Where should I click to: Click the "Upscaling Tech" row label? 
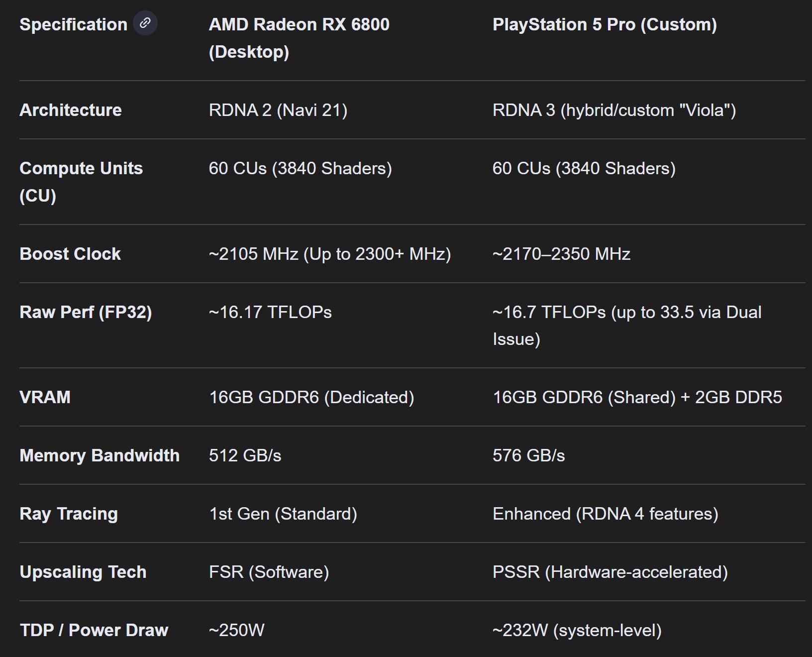(x=83, y=572)
